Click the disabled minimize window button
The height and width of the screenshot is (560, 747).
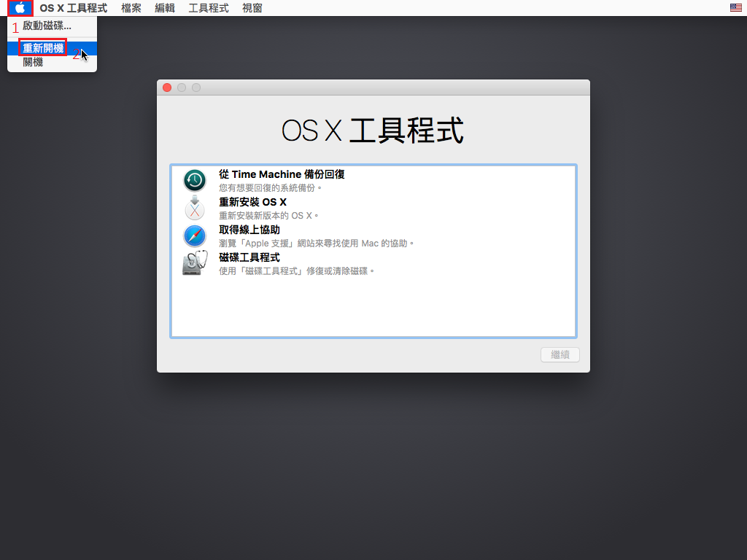click(x=182, y=87)
